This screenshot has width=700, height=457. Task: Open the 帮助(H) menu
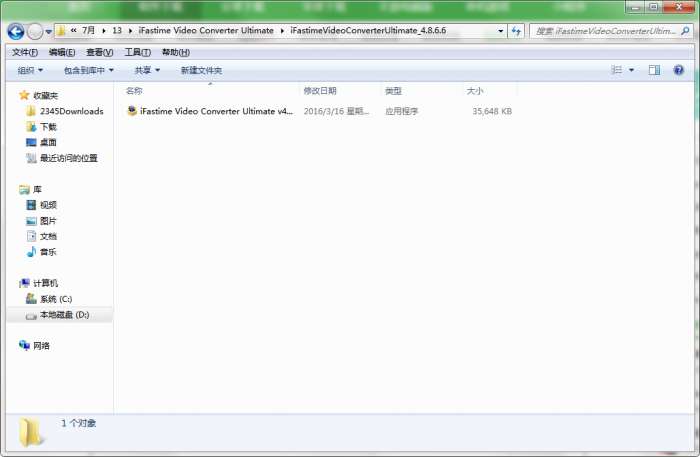[175, 53]
